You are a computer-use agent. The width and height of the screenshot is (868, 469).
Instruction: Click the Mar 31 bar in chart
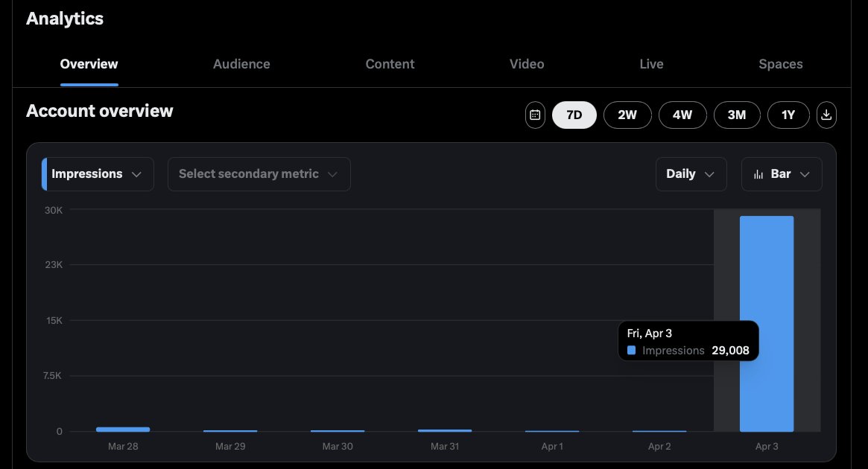(x=445, y=430)
